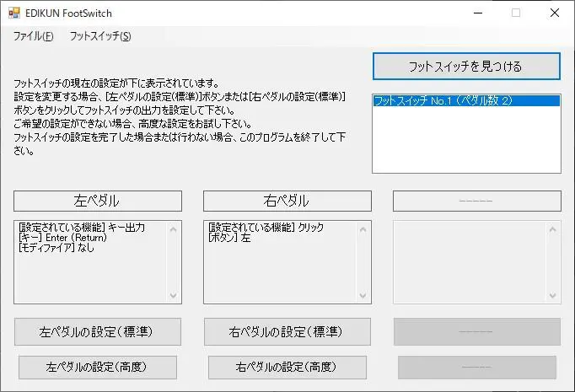Minimize the EDIKUN FootSwitch window

[x=478, y=13]
